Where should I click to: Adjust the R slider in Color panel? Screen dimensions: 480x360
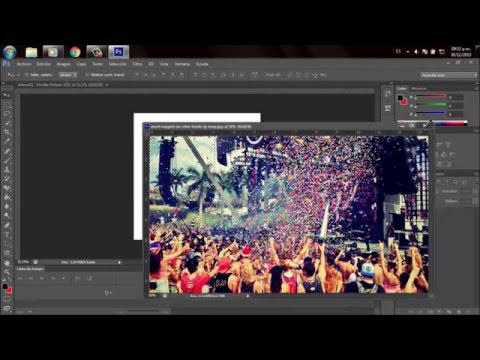pos(430,97)
